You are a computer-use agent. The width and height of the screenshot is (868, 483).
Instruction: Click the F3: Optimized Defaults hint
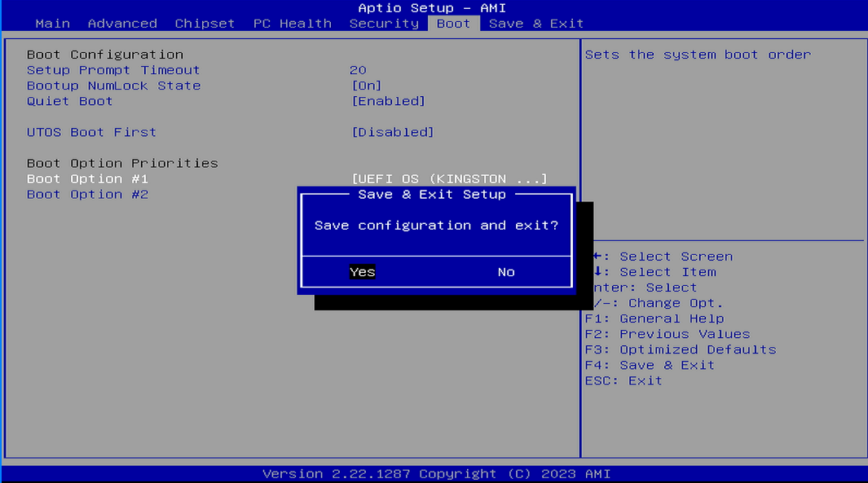pos(681,349)
